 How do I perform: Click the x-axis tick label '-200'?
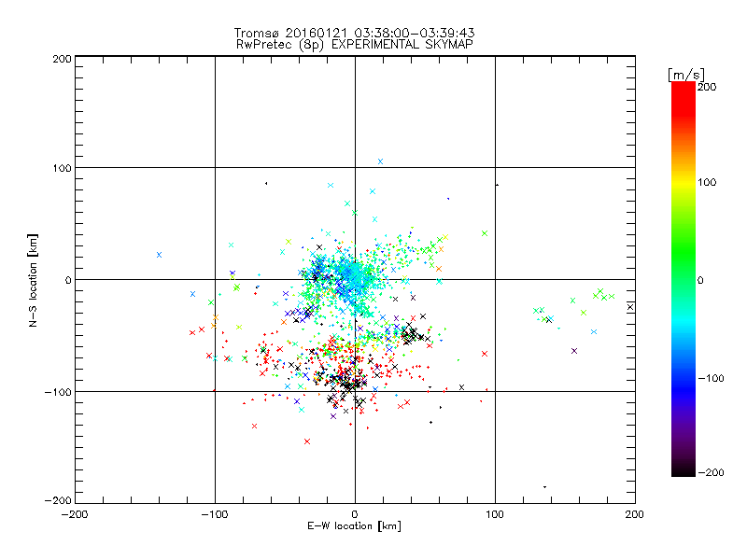click(75, 515)
